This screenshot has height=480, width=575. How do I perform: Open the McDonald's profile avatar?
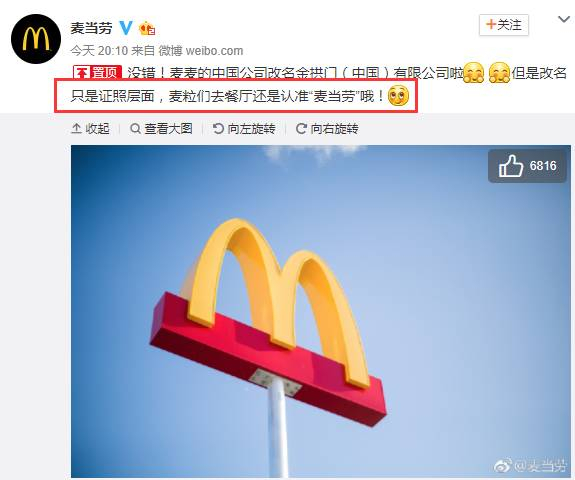[x=36, y=39]
